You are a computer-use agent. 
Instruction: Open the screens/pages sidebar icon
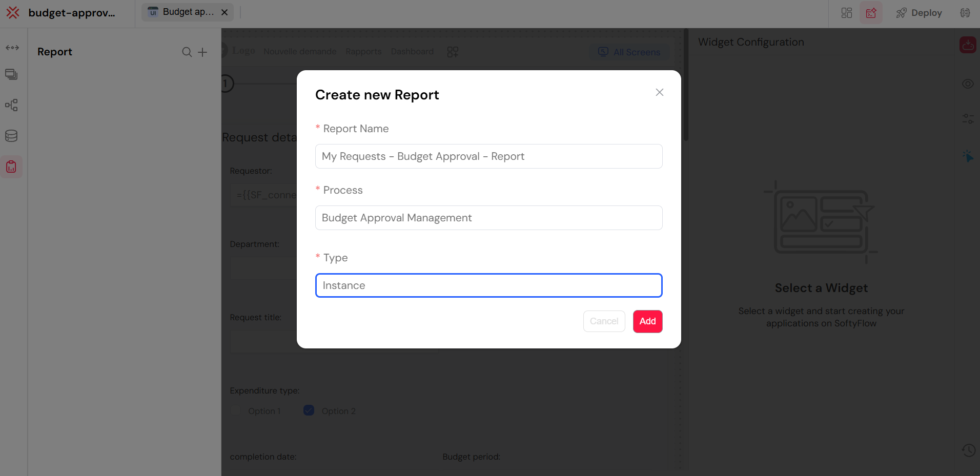coord(11,74)
